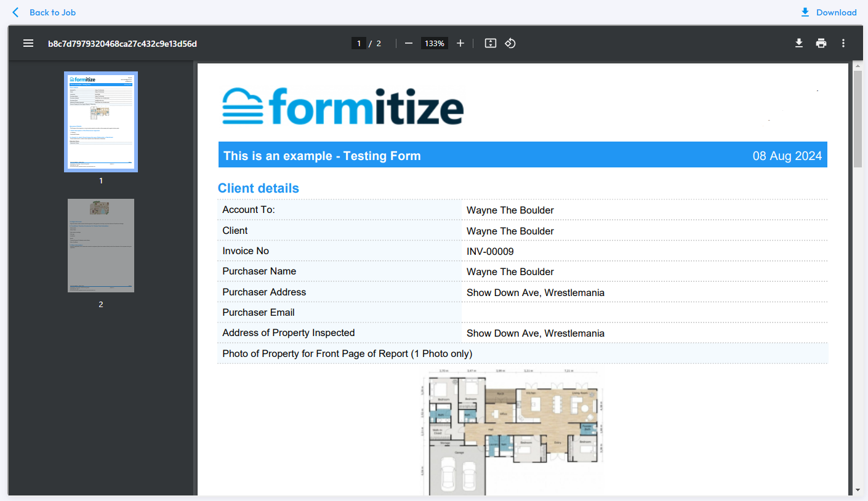The image size is (868, 501).
Task: Click the date 08 Aug 2024
Action: click(x=787, y=156)
